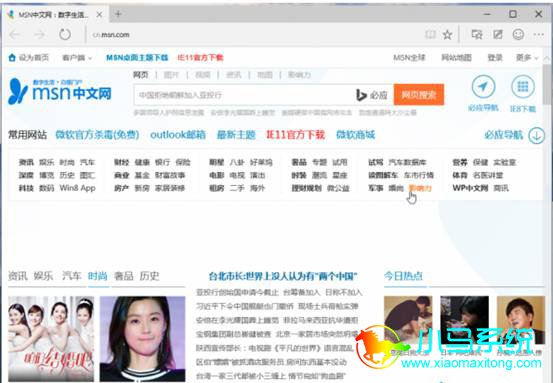This screenshot has width=553, height=383.
Task: Close the MSN中文网 browser tab
Action: [x=99, y=14]
